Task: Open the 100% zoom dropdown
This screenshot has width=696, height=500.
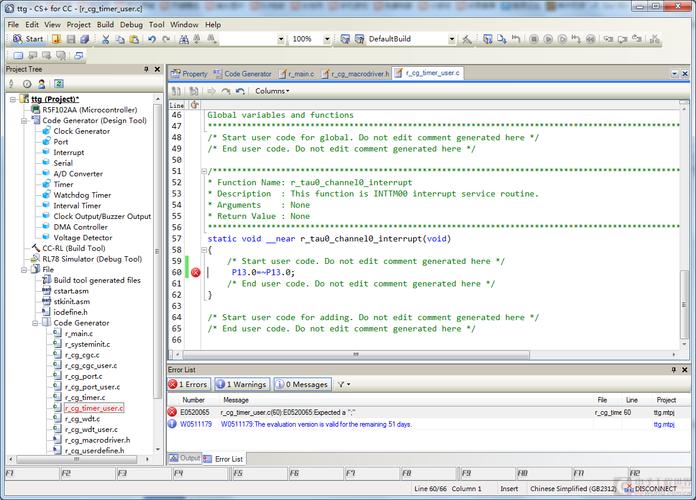Action: pyautogui.click(x=327, y=39)
